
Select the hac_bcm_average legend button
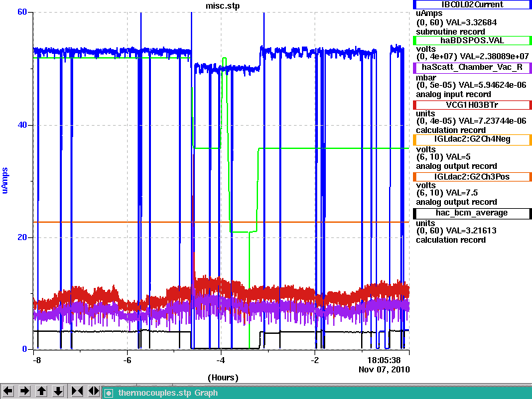pos(472,213)
